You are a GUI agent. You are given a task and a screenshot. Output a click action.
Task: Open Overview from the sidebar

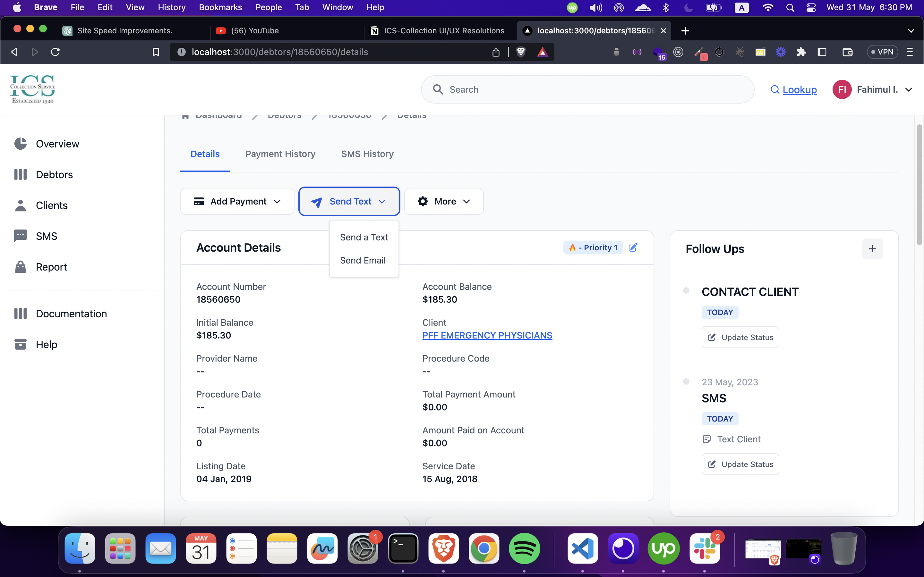coord(57,144)
